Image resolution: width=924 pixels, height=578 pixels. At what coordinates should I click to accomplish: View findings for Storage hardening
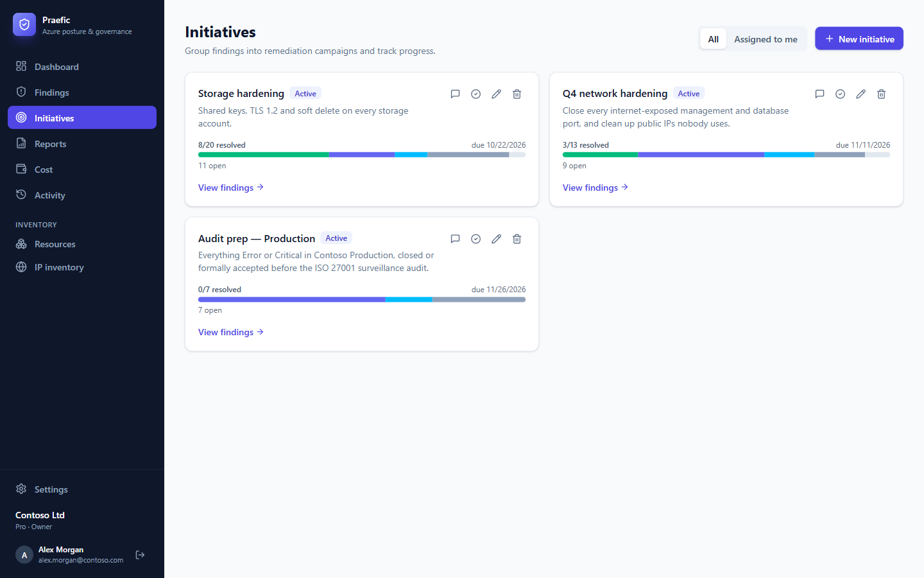click(231, 188)
